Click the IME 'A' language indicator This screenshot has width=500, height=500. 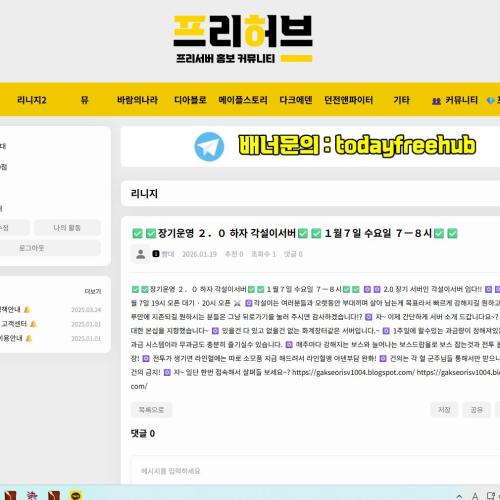click(475, 496)
